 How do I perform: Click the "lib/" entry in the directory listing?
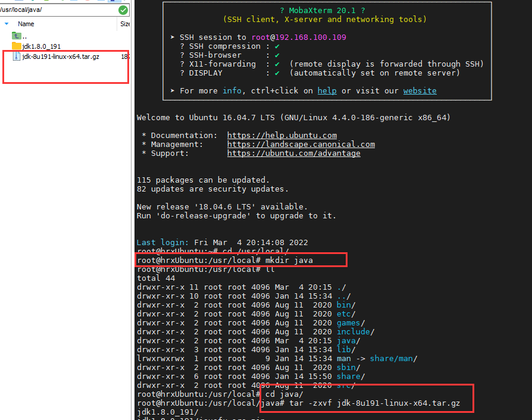[x=346, y=350]
